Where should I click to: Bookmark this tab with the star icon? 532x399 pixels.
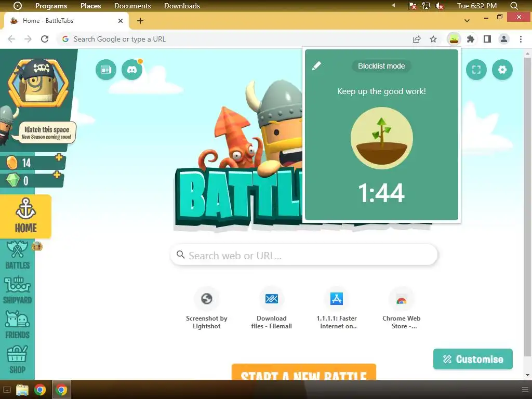click(x=433, y=39)
